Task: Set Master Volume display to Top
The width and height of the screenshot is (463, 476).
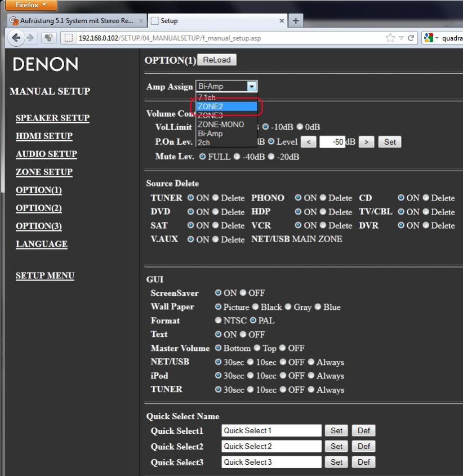Action: [257, 348]
